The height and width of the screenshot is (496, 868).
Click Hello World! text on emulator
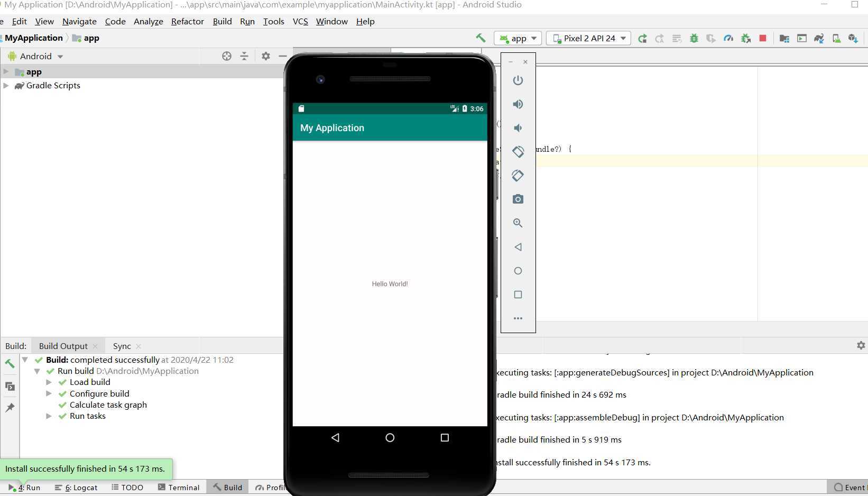pyautogui.click(x=390, y=284)
